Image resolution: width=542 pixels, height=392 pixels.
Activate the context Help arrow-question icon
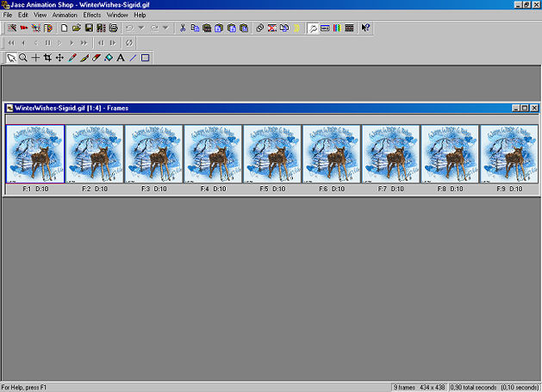pos(365,28)
